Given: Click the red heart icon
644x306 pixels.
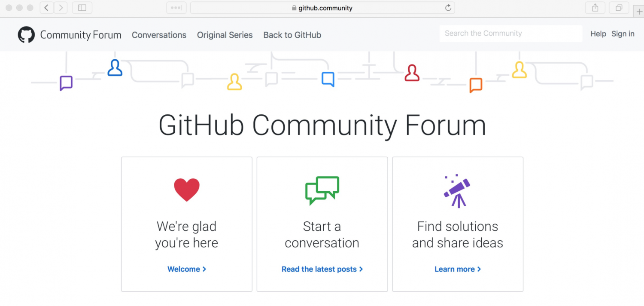Looking at the screenshot, I should pyautogui.click(x=187, y=190).
